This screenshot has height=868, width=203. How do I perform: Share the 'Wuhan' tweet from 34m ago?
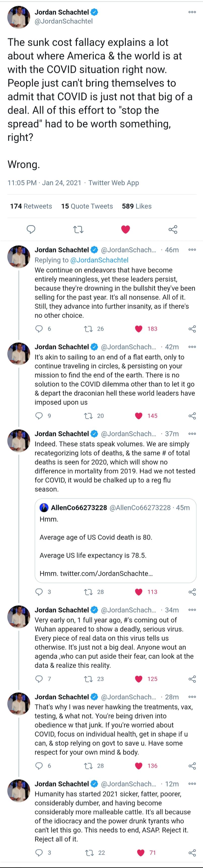pos(192,679)
